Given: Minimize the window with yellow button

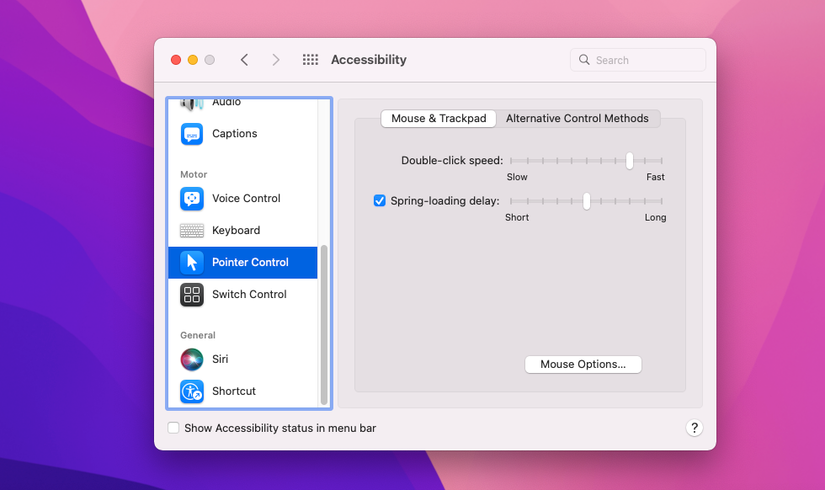Looking at the screenshot, I should tap(193, 60).
